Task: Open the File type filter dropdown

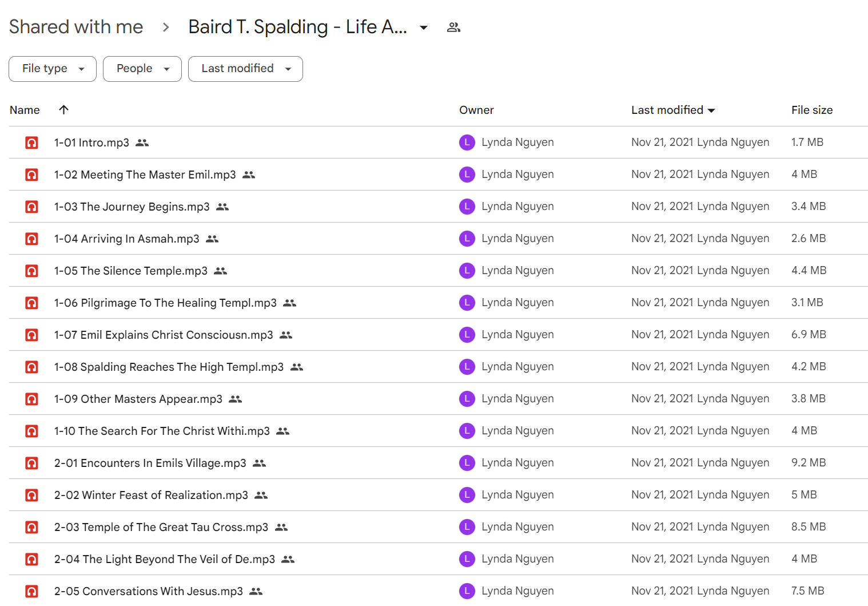Action: tap(53, 69)
